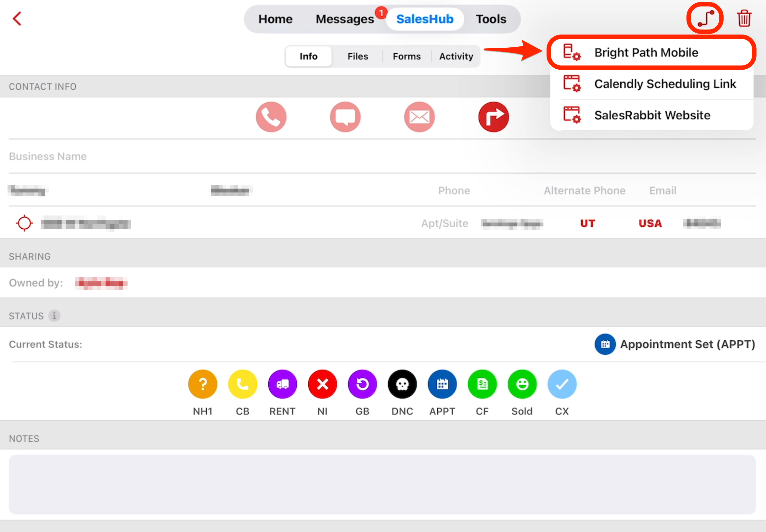This screenshot has width=766, height=532.
Task: Tap the red trash delete icon
Action: (x=744, y=18)
